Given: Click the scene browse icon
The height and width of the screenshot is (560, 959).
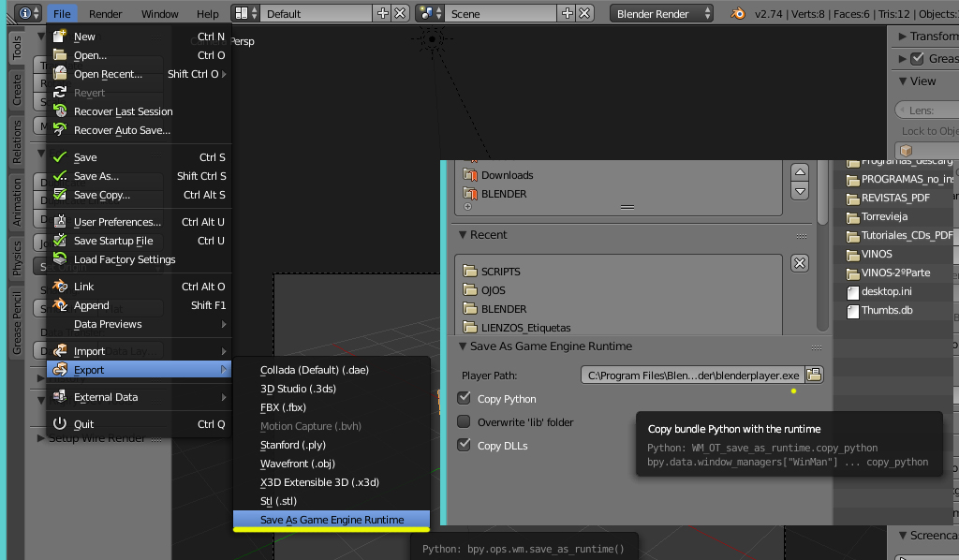Looking at the screenshot, I should point(430,13).
